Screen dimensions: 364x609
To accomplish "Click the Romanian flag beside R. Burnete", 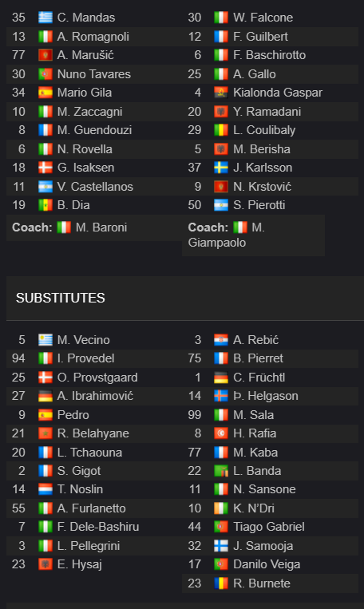I will (x=221, y=583).
